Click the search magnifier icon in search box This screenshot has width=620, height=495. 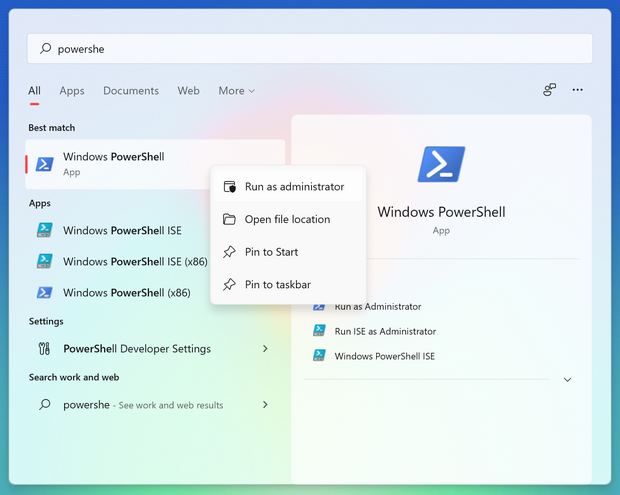(45, 49)
